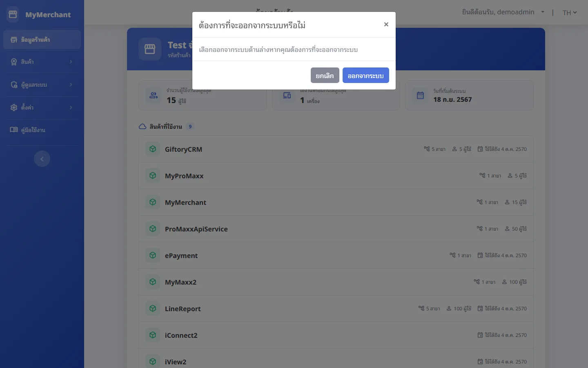Expand the ตั้งค่า submenu chevron
Viewport: 588px width, 368px height.
(x=71, y=108)
